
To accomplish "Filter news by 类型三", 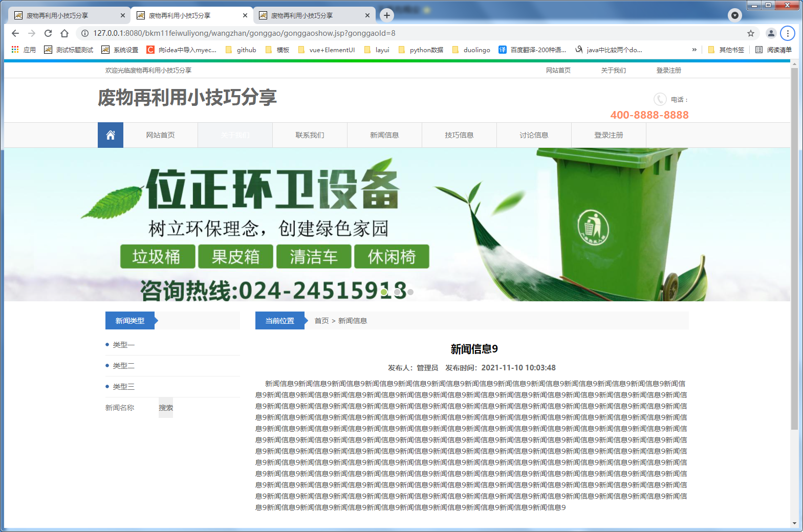I will (123, 387).
